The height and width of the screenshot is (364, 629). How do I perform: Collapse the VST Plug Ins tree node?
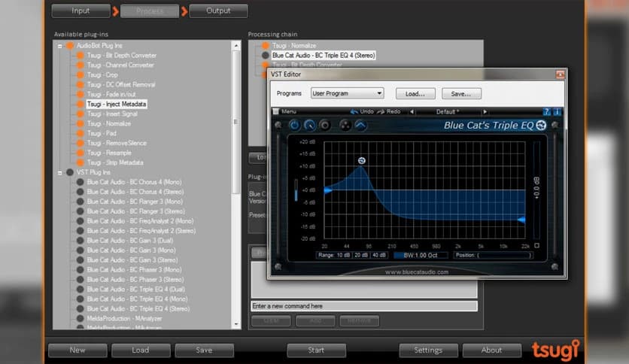point(59,173)
